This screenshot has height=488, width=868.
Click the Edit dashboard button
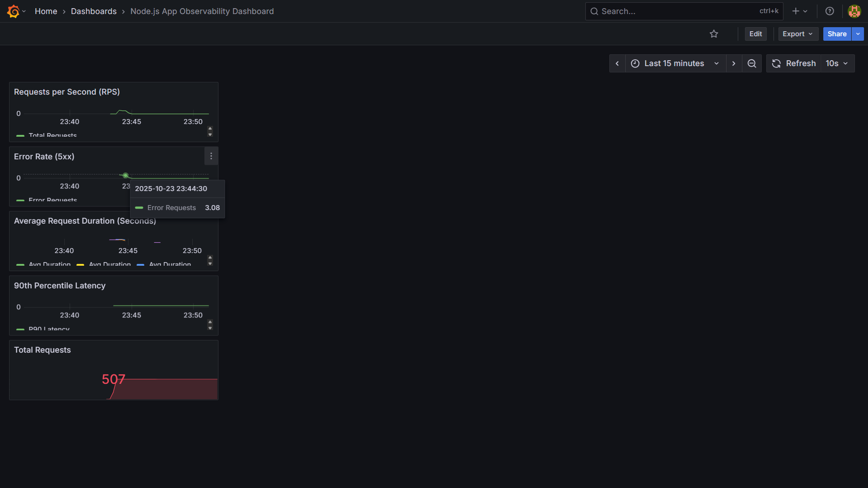point(755,34)
